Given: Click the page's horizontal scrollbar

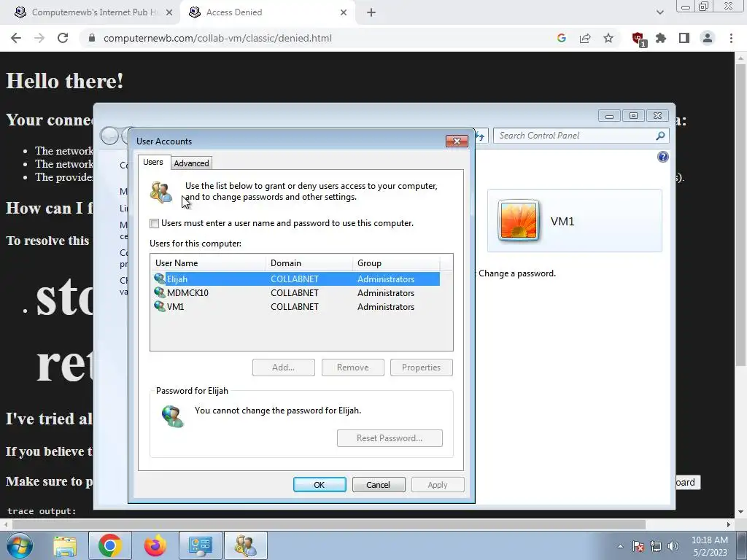Looking at the screenshot, I should tap(329, 524).
